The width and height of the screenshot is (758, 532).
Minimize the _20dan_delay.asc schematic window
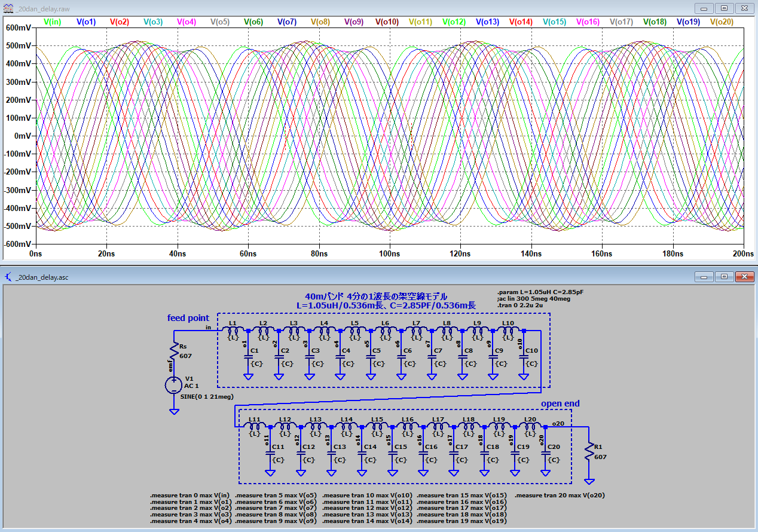[704, 277]
